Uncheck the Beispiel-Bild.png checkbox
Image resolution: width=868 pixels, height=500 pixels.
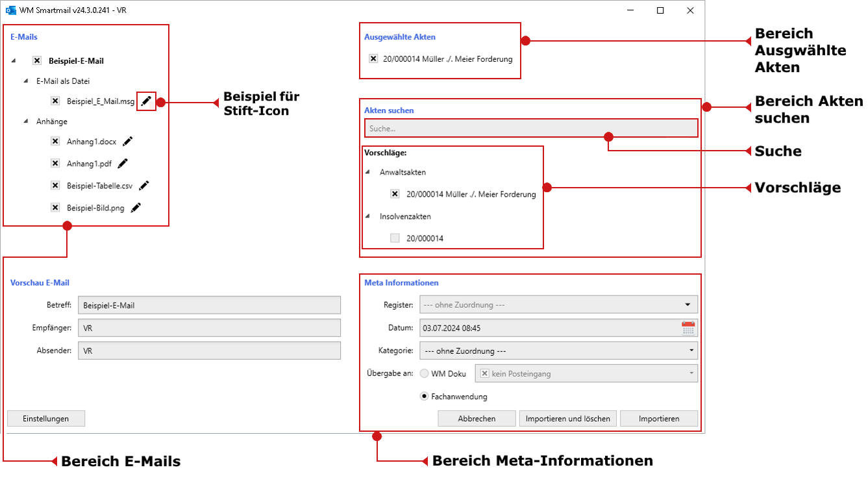[55, 208]
